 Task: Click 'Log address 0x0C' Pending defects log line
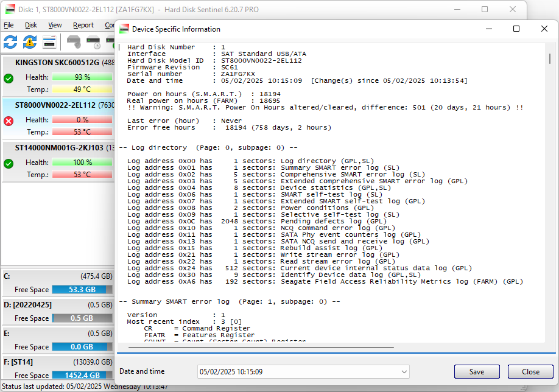coord(257,221)
